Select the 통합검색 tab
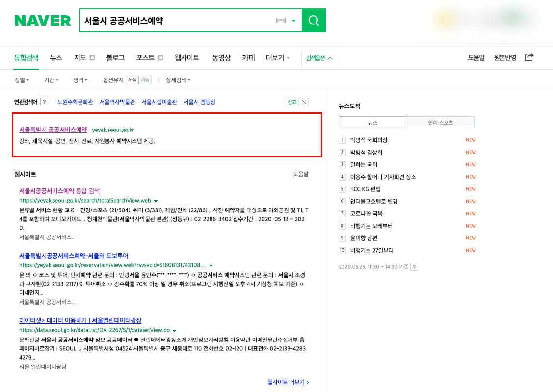553x392 pixels. click(26, 58)
